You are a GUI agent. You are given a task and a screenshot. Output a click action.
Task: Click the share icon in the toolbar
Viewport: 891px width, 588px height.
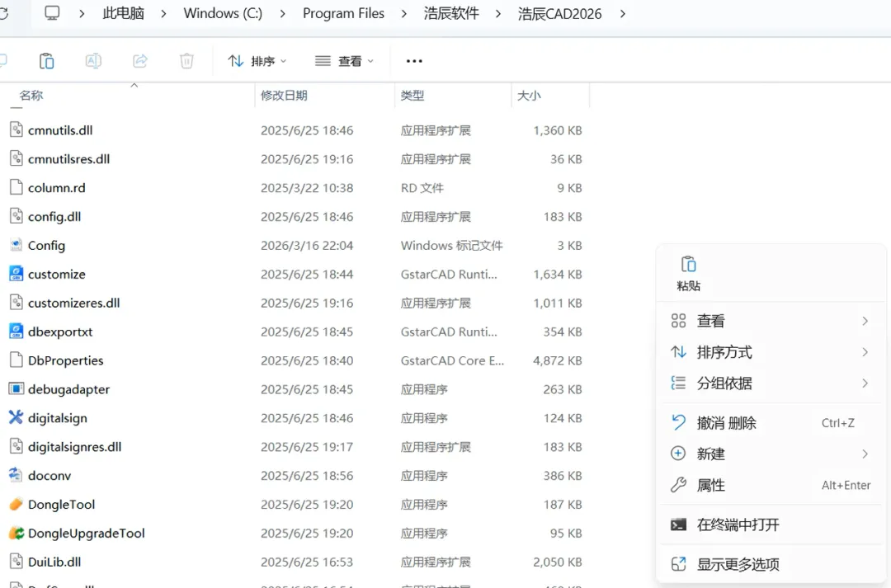[139, 61]
